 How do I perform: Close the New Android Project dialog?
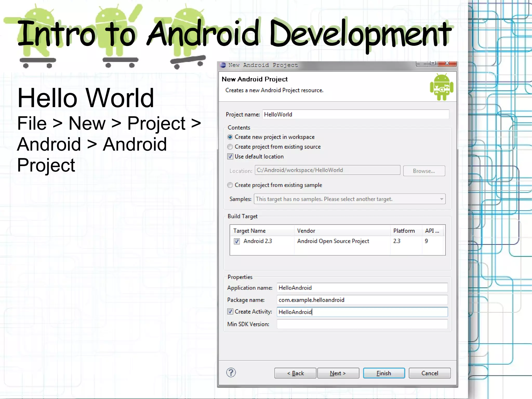pos(447,63)
